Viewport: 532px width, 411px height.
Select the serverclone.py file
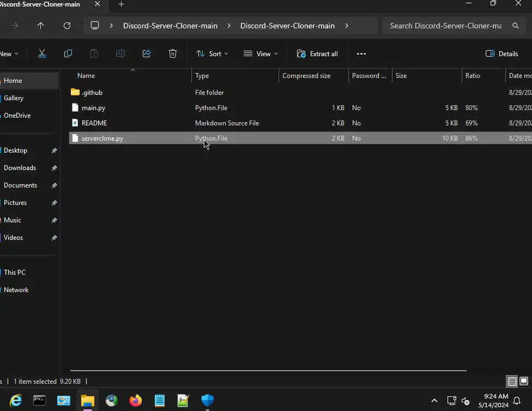click(300, 138)
